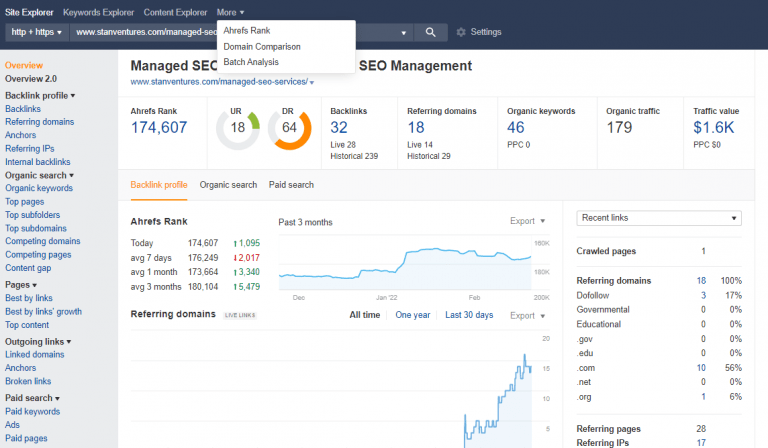Collapse the Pages sidebar section
Screen dimensions: 768x448
point(21,284)
